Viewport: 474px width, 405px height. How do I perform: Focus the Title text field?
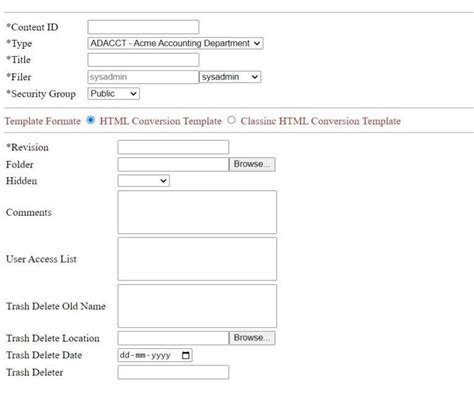[143, 60]
